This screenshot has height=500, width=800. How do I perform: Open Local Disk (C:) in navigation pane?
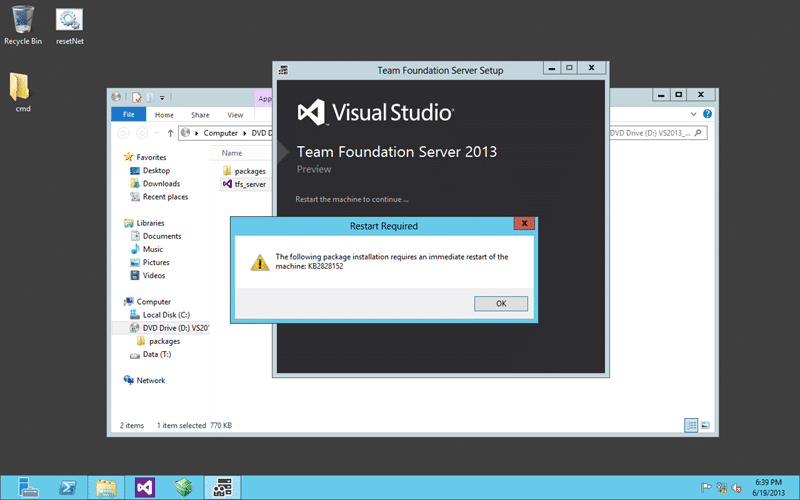160,315
